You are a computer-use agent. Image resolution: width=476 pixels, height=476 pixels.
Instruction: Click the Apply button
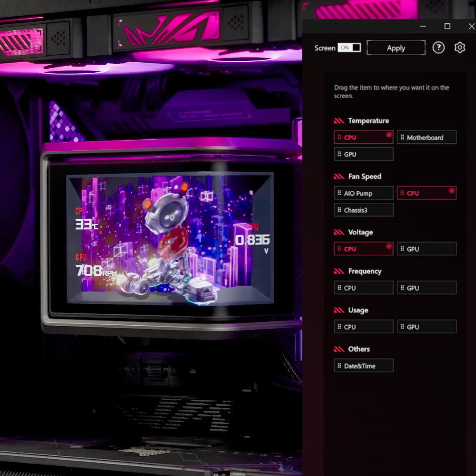coord(396,48)
